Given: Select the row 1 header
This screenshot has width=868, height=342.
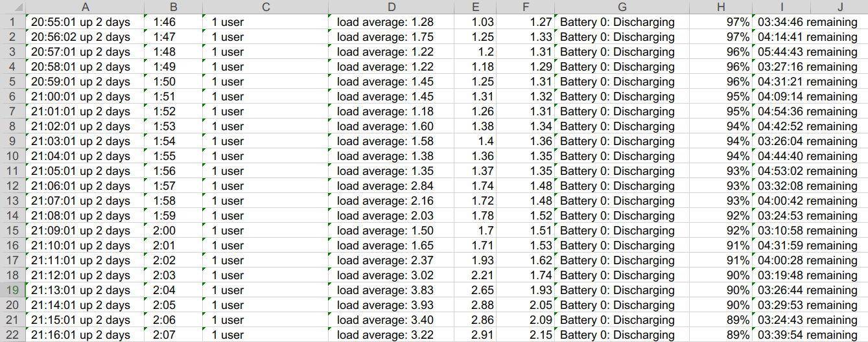Looking at the screenshot, I should click(x=12, y=22).
